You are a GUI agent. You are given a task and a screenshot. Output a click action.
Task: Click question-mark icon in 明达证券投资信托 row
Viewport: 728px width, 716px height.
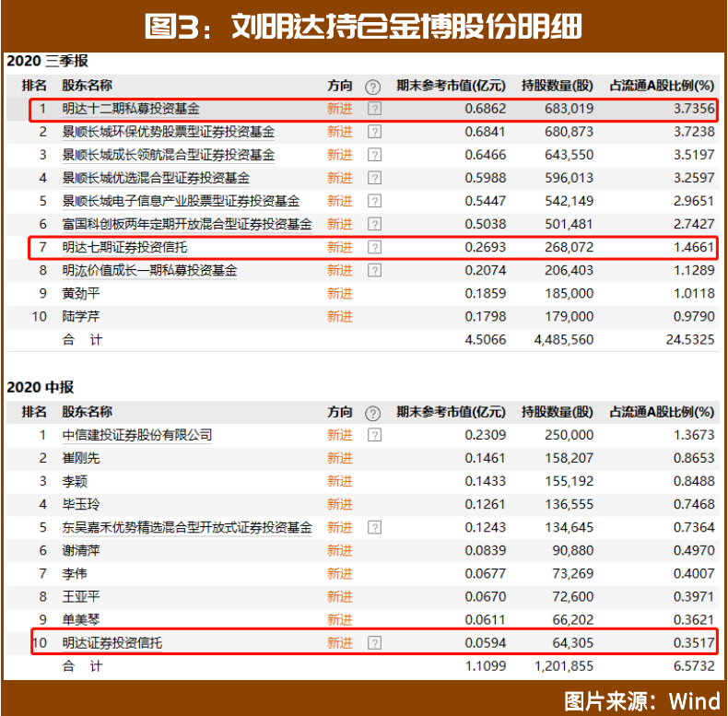click(x=374, y=642)
